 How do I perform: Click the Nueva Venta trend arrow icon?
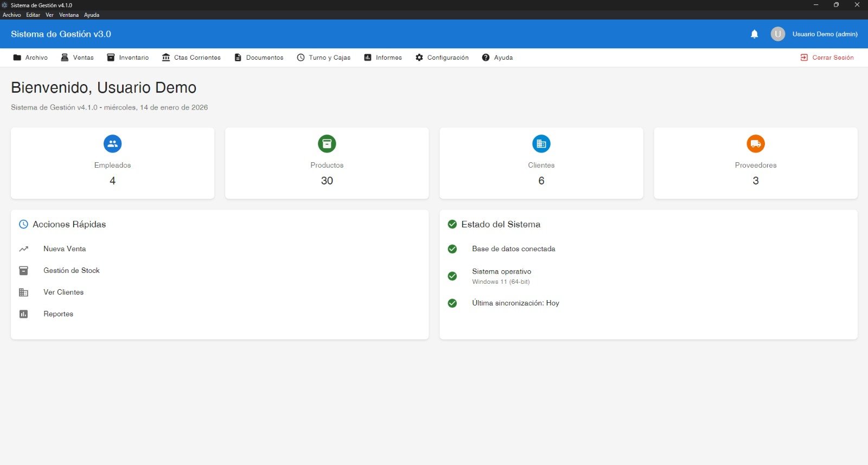tap(24, 249)
